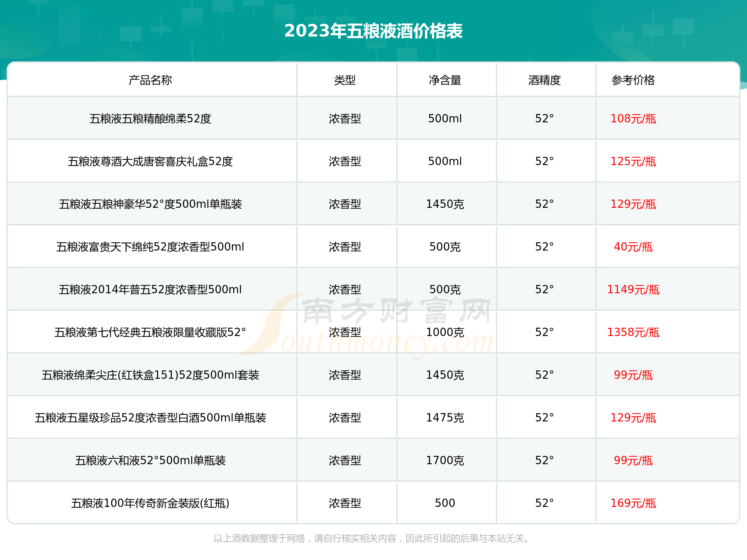Select the 产品名称 column header
This screenshot has width=747, height=560.
(x=150, y=80)
